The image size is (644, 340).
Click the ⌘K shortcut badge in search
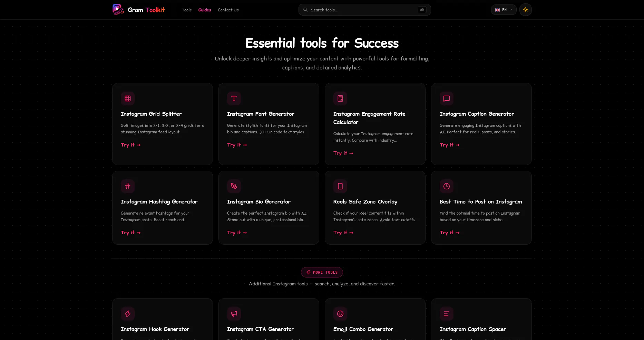[x=422, y=10]
